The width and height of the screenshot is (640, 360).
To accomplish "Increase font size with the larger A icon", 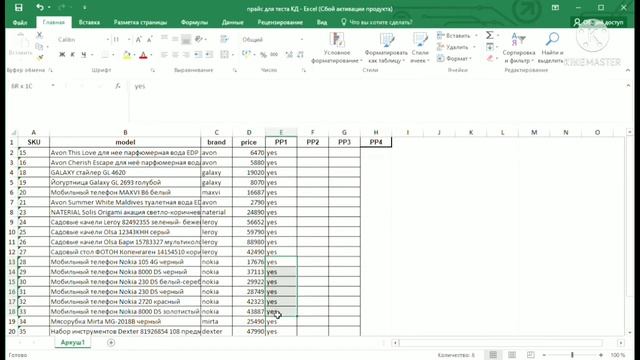I will (138, 40).
